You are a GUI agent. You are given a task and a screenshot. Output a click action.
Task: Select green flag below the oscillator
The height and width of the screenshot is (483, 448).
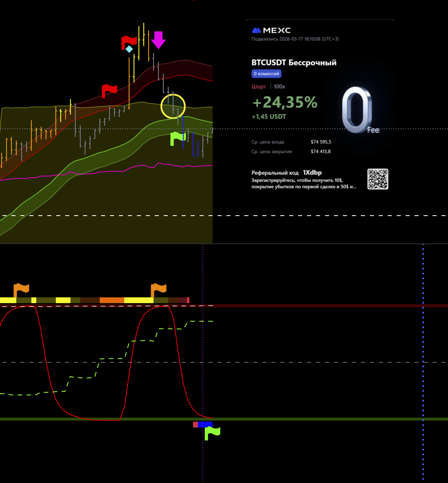(x=212, y=433)
